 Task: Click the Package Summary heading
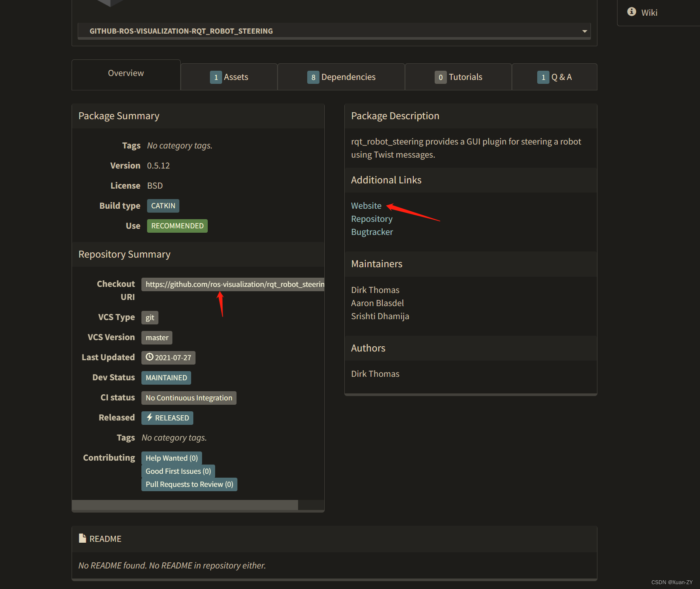click(119, 116)
